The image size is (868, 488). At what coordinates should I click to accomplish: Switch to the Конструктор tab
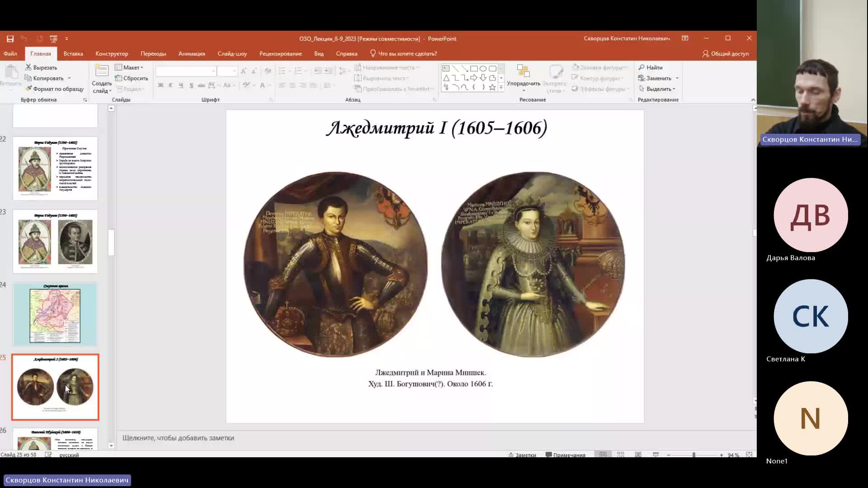pos(112,54)
